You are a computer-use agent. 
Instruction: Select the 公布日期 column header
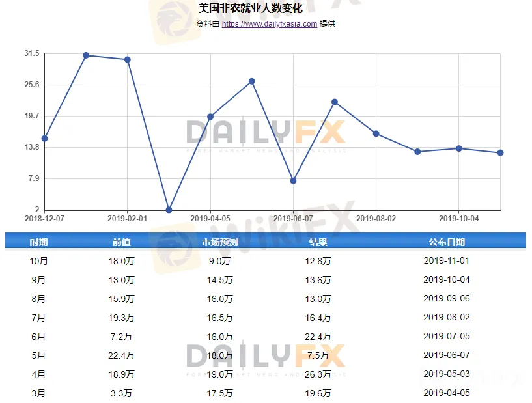(447, 242)
